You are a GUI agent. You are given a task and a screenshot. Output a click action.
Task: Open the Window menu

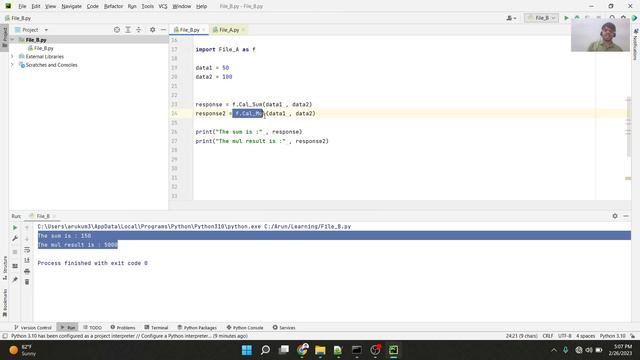(182, 6)
